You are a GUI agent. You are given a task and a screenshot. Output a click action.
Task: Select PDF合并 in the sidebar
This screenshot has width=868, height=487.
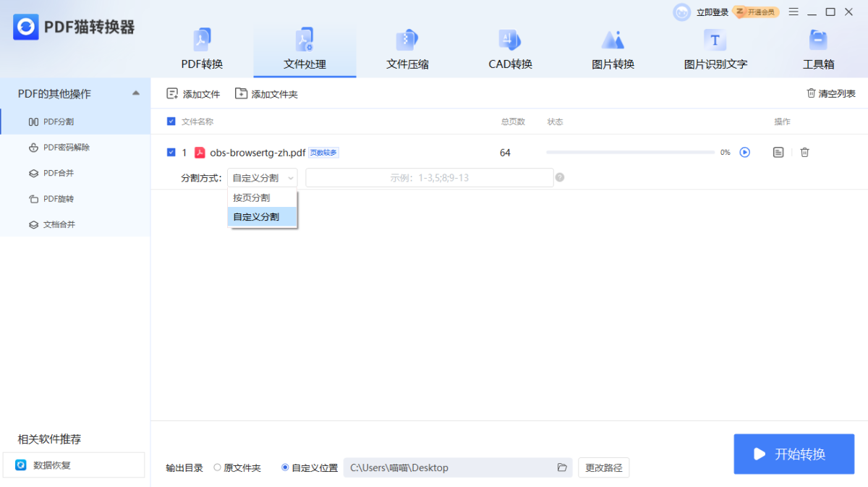click(59, 173)
